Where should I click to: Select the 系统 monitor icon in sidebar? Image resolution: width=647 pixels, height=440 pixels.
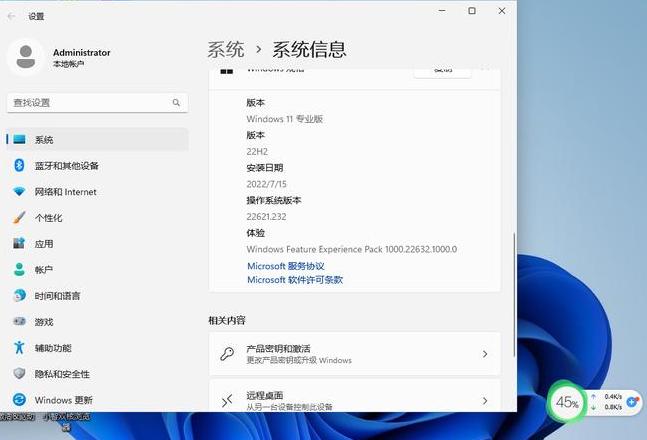[x=19, y=140]
